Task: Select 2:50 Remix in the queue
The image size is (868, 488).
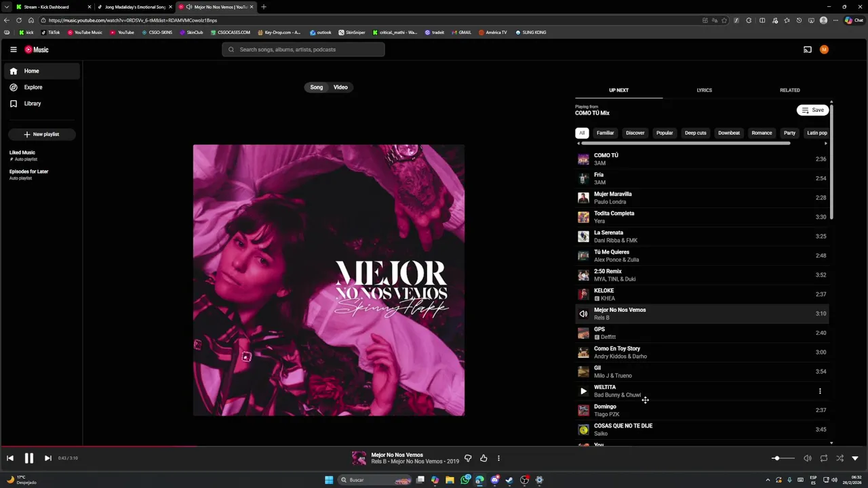Action: click(x=702, y=275)
